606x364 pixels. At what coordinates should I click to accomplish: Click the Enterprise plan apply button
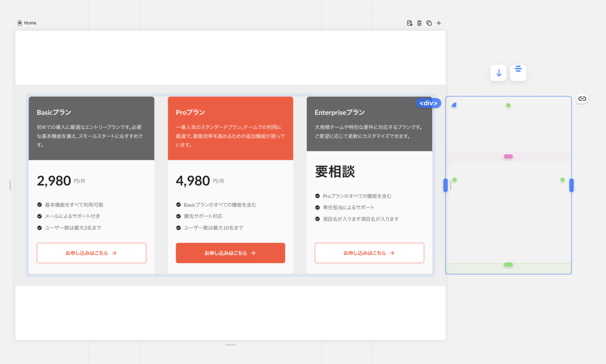[x=369, y=253]
